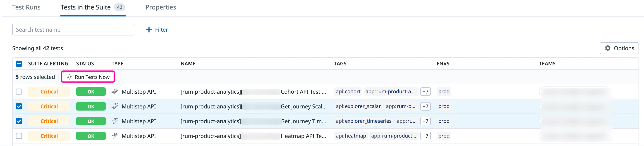Uncheck the Get Journey Scalar row checkbox
Image resolution: width=644 pixels, height=146 pixels.
point(19,106)
